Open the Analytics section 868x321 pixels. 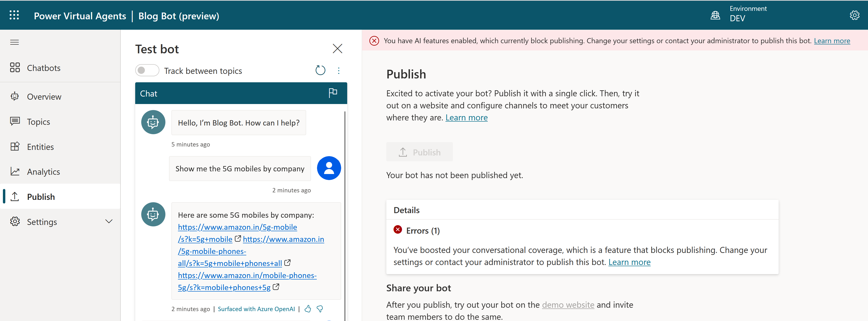click(43, 172)
